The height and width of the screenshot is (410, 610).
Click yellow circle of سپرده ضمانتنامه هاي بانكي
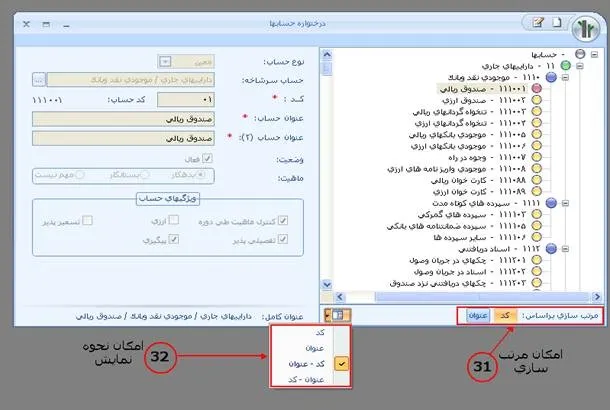pyautogui.click(x=536, y=225)
